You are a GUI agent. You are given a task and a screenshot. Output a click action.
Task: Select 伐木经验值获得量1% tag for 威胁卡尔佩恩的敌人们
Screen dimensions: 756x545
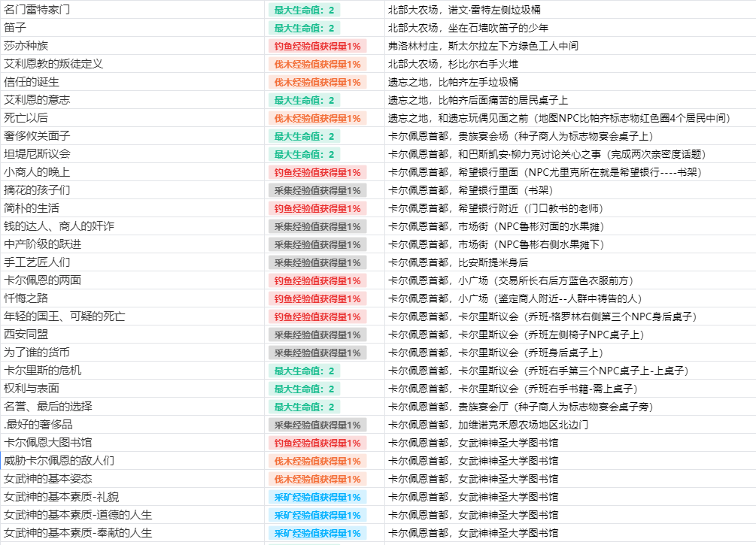pos(317,461)
